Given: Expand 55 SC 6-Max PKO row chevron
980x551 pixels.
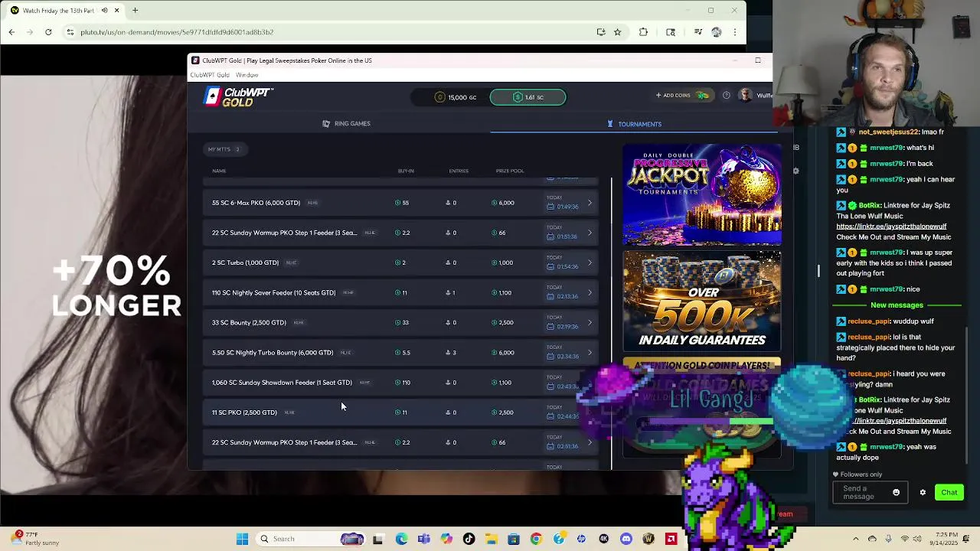Looking at the screenshot, I should (590, 203).
